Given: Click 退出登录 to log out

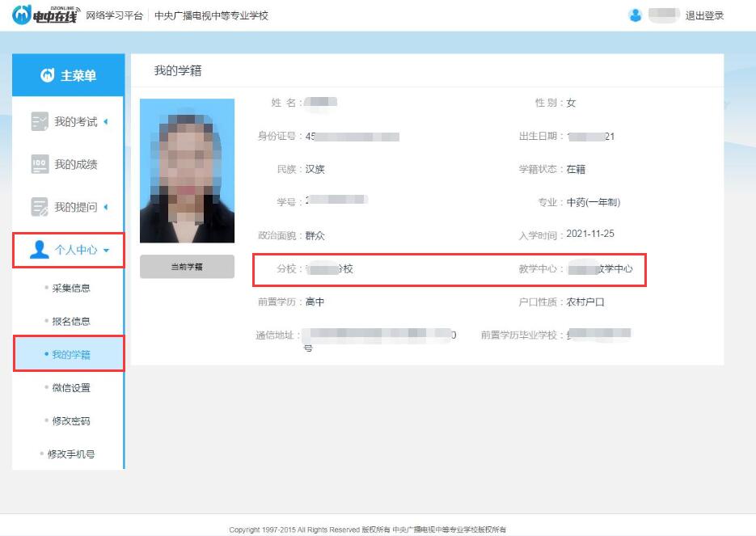Looking at the screenshot, I should click(x=706, y=15).
